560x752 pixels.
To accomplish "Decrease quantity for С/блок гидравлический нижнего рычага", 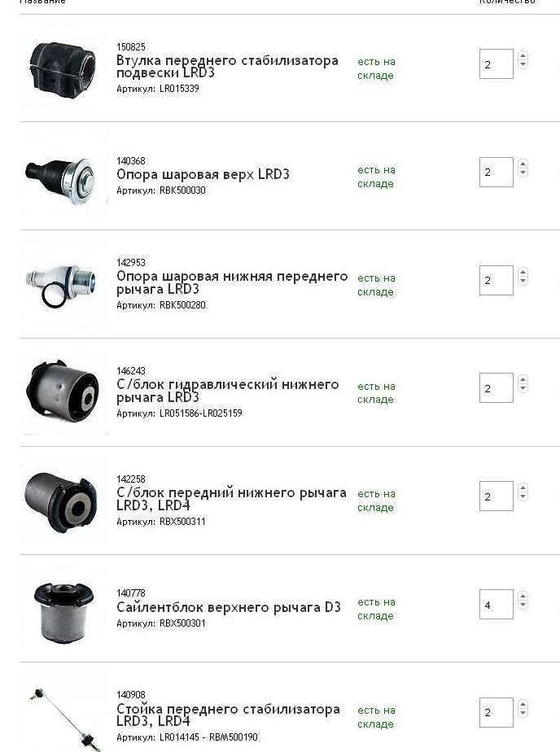I will point(523,389).
